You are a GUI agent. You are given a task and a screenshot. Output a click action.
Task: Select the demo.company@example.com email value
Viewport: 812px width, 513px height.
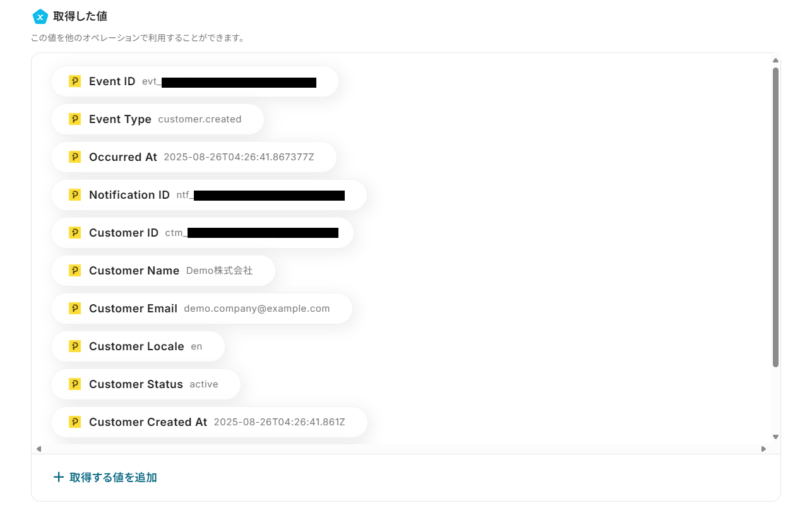click(x=257, y=309)
